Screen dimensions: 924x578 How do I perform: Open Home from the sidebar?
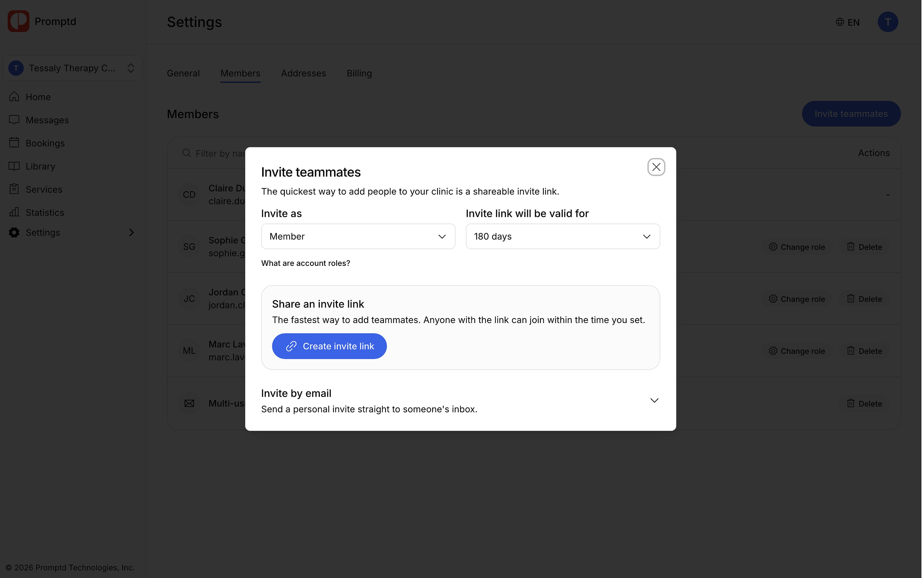pyautogui.click(x=72, y=97)
